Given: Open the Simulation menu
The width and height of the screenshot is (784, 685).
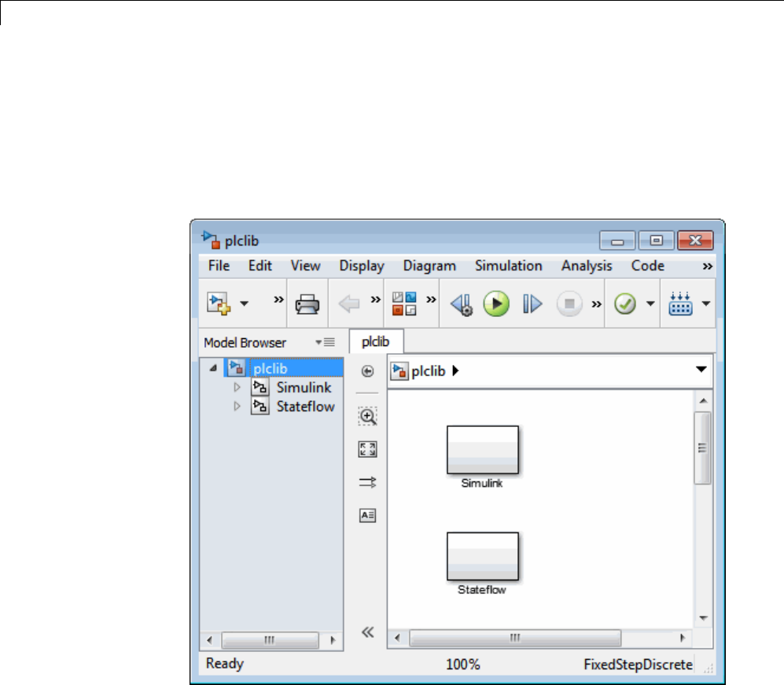Looking at the screenshot, I should [x=509, y=266].
